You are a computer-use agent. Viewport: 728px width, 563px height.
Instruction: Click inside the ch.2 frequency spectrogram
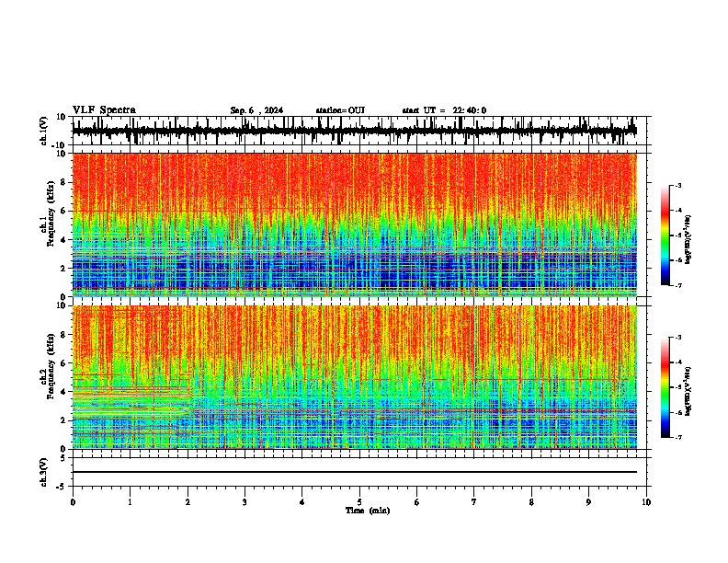click(354, 377)
